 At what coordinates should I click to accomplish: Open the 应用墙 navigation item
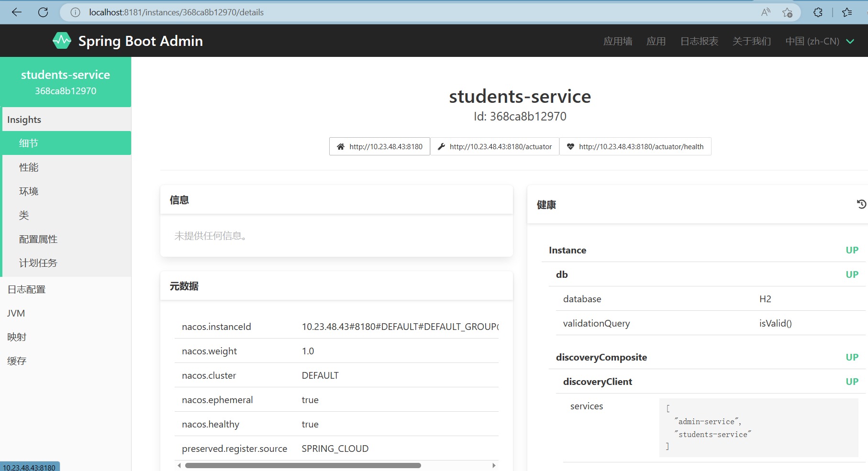point(618,41)
